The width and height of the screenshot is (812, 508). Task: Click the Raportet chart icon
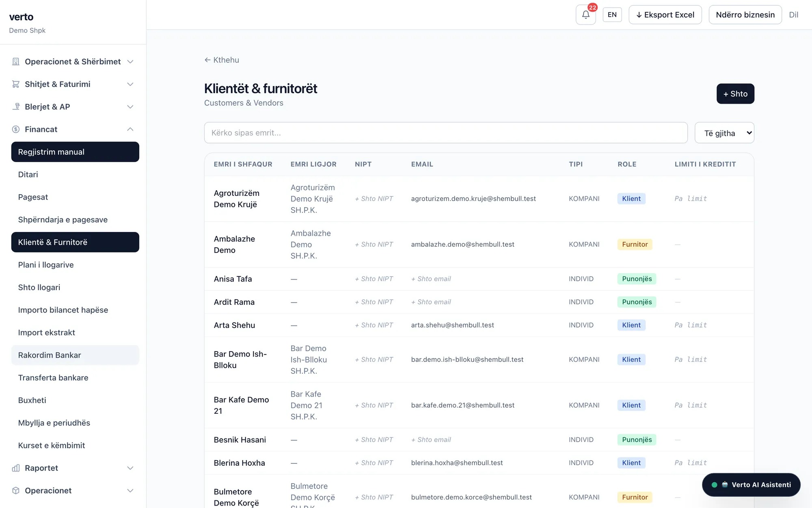(x=16, y=468)
